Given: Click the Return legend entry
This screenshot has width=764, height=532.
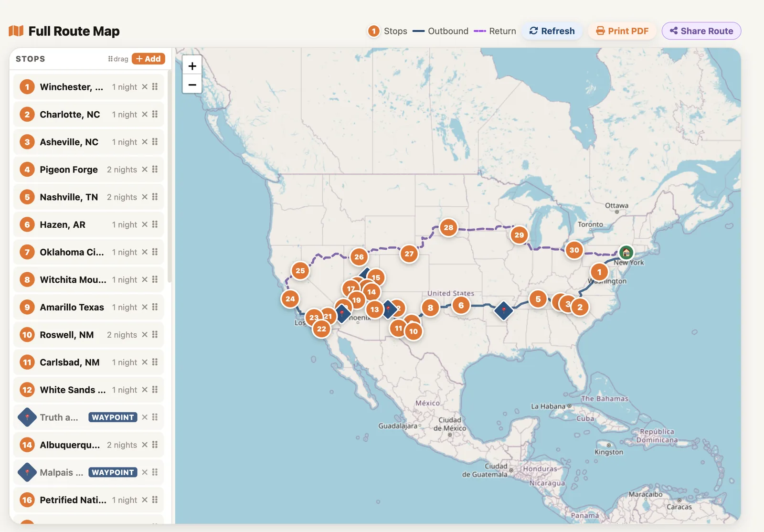Looking at the screenshot, I should point(495,31).
